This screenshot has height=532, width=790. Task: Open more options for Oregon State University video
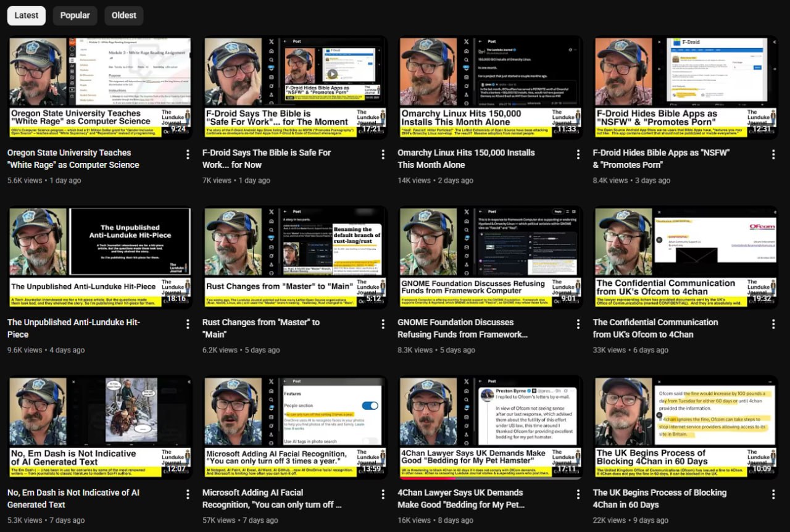click(x=188, y=154)
